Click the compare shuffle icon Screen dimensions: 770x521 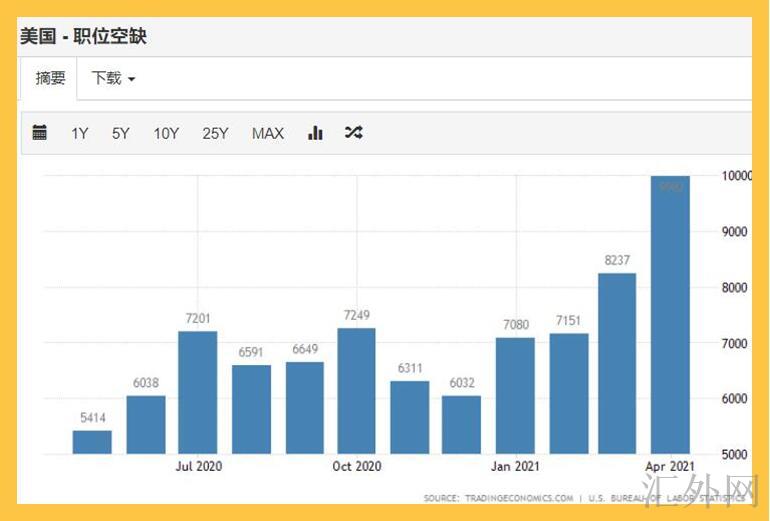point(353,133)
